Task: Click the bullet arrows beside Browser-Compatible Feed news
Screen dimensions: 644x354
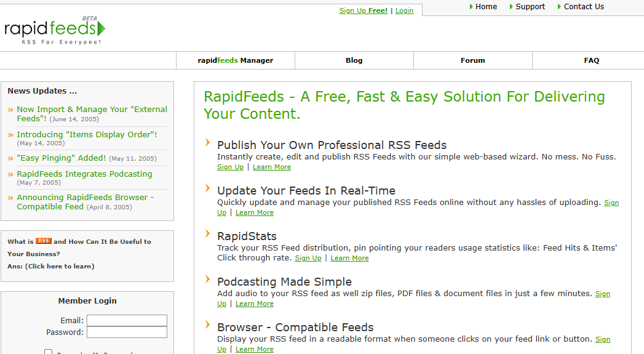Action: coord(10,198)
